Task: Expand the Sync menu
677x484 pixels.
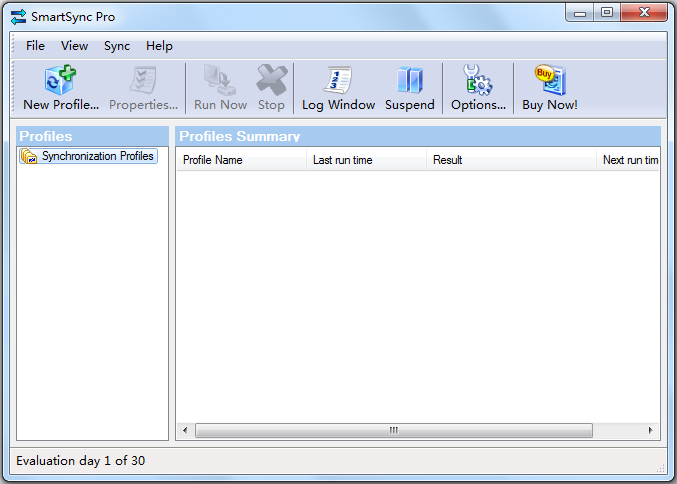Action: click(x=117, y=46)
